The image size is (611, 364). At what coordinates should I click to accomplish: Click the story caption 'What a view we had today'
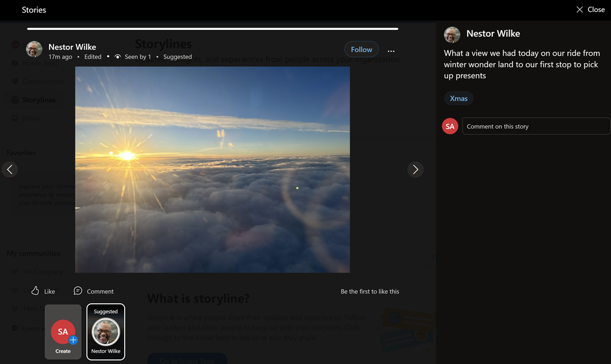(521, 64)
